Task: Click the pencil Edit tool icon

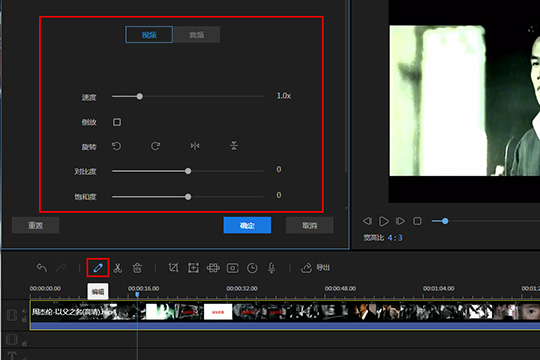Action: click(98, 268)
